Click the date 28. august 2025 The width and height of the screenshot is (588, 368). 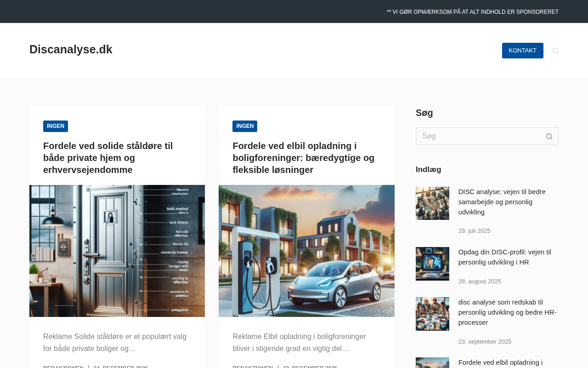[x=480, y=282]
